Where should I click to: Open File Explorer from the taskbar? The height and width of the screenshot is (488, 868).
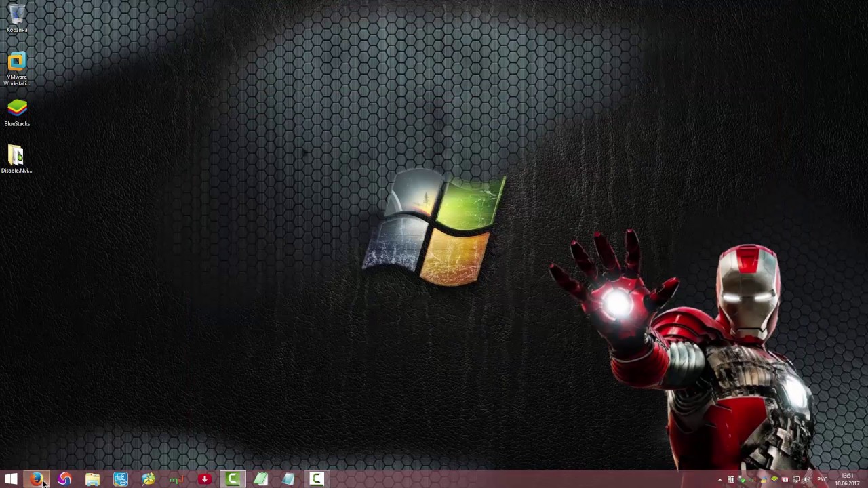pyautogui.click(x=92, y=480)
